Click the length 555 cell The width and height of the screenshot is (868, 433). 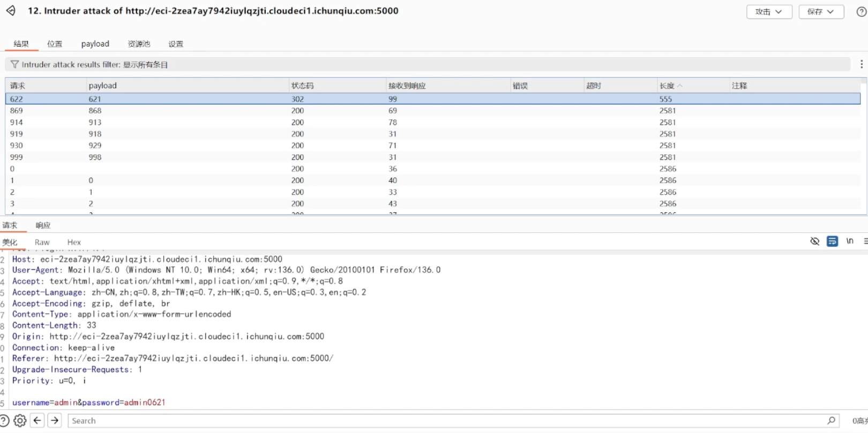click(665, 99)
